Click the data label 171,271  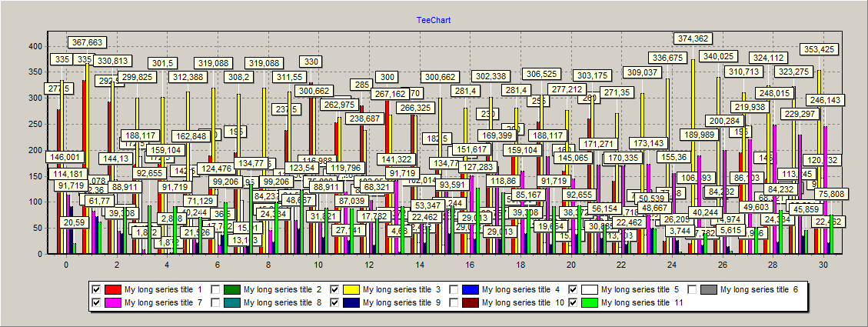[x=598, y=144]
